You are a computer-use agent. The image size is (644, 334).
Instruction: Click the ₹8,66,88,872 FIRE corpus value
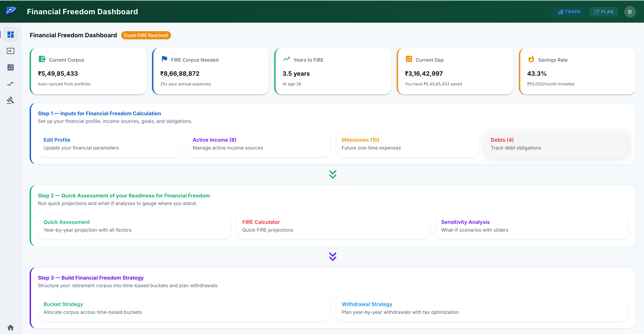pos(180,73)
